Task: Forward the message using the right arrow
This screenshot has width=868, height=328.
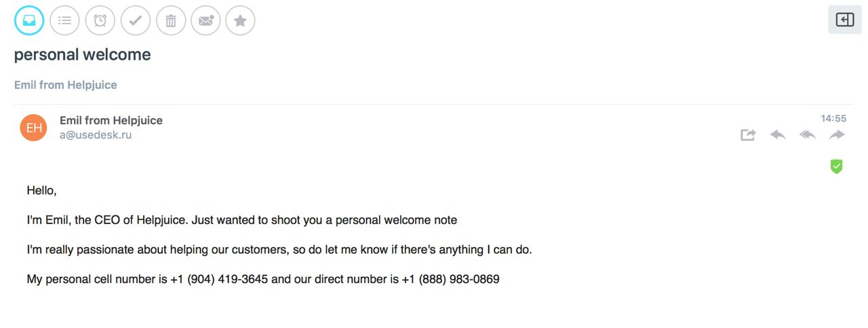Action: (x=837, y=135)
